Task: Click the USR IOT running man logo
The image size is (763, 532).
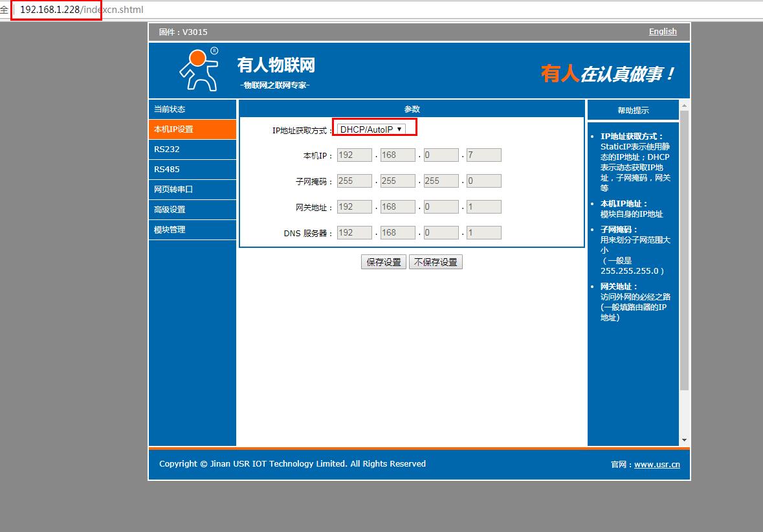Action: coord(199,69)
